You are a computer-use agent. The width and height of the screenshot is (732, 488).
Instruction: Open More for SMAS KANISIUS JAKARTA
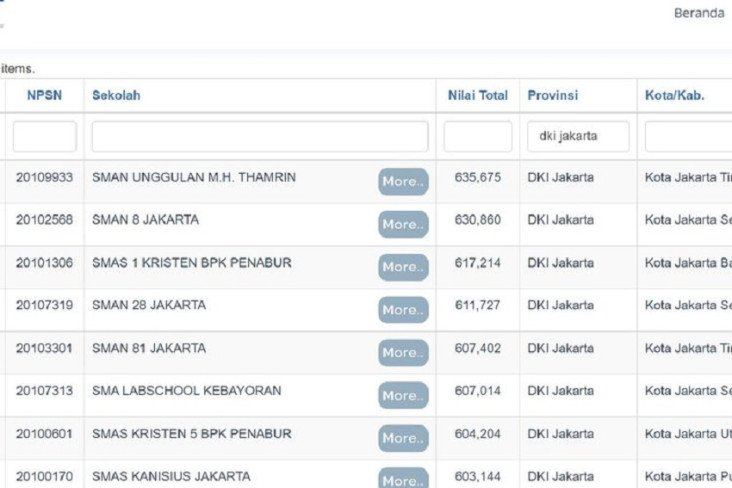coord(403,478)
